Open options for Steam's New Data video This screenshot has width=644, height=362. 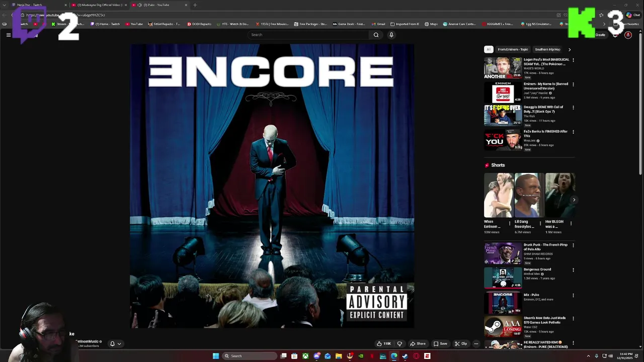[x=573, y=319]
